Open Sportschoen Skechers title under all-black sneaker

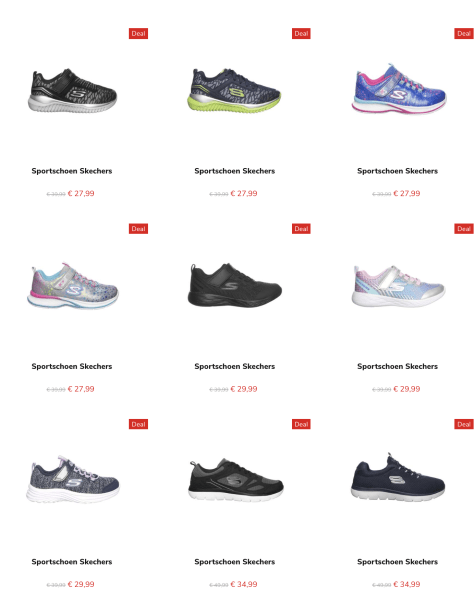point(235,366)
